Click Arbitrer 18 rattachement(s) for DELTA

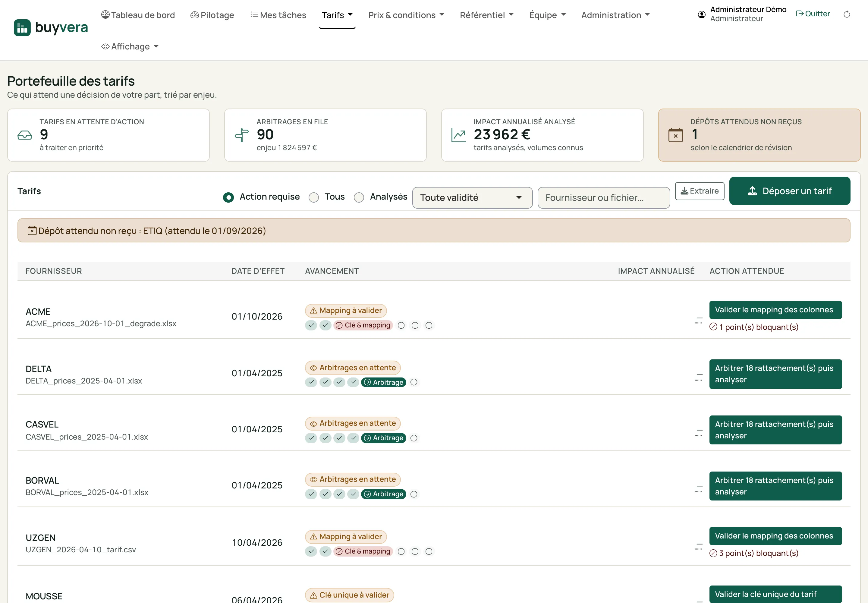[775, 374]
